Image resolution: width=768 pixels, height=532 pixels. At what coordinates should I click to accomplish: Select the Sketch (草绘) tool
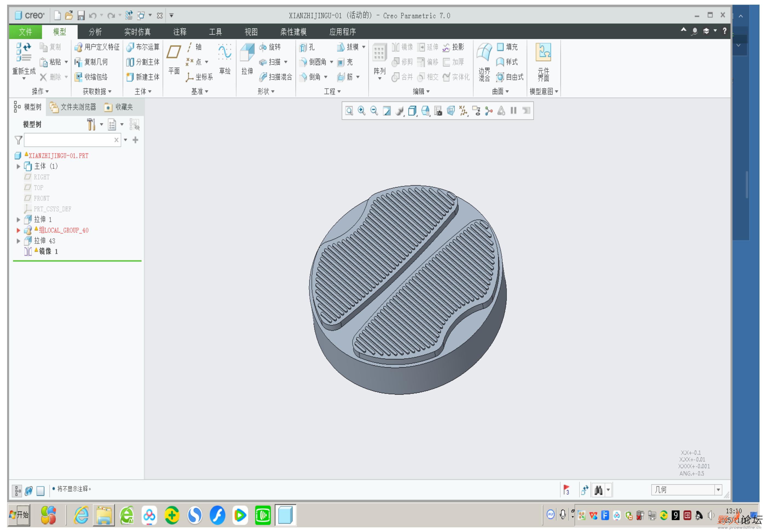point(225,52)
